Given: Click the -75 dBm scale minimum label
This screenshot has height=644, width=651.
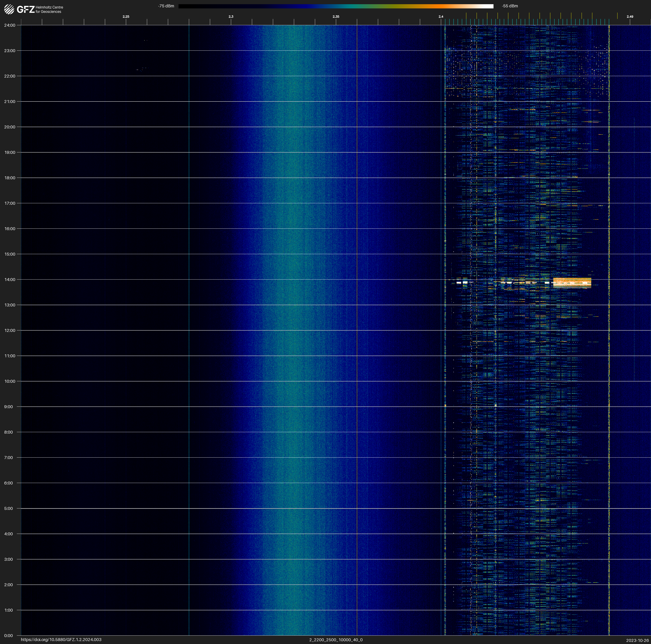Looking at the screenshot, I should 166,6.
